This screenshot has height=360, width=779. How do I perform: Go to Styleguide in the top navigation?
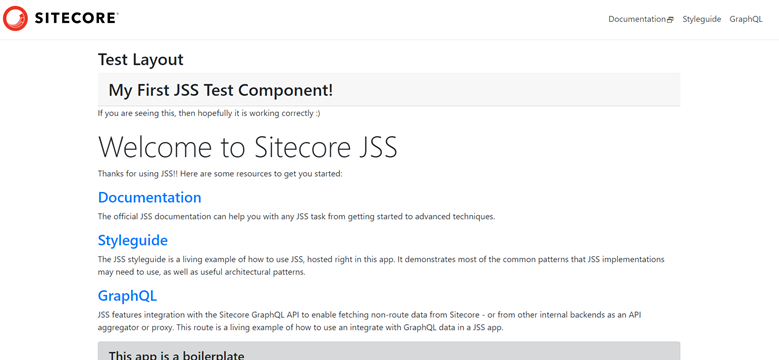701,19
